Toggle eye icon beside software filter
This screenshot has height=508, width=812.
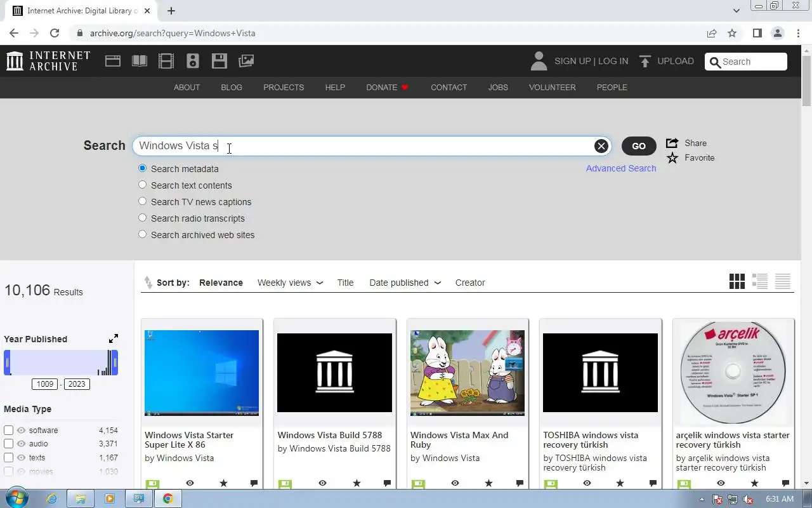click(22, 431)
